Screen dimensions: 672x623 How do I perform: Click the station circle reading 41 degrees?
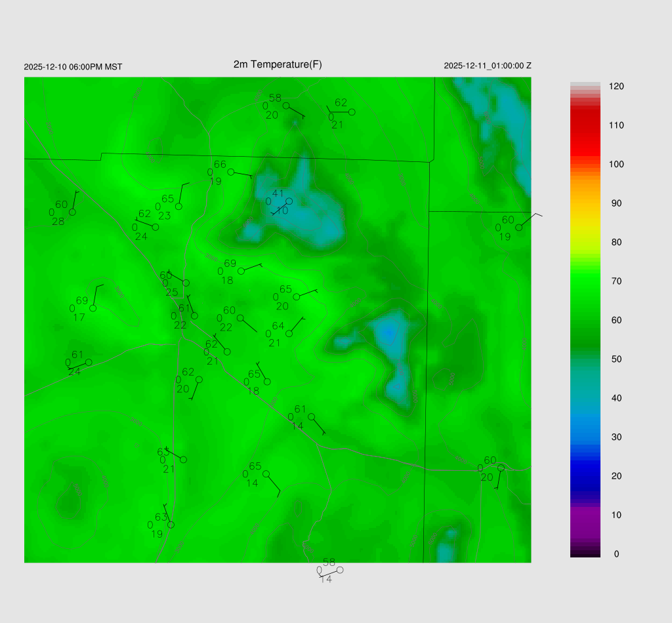point(289,201)
